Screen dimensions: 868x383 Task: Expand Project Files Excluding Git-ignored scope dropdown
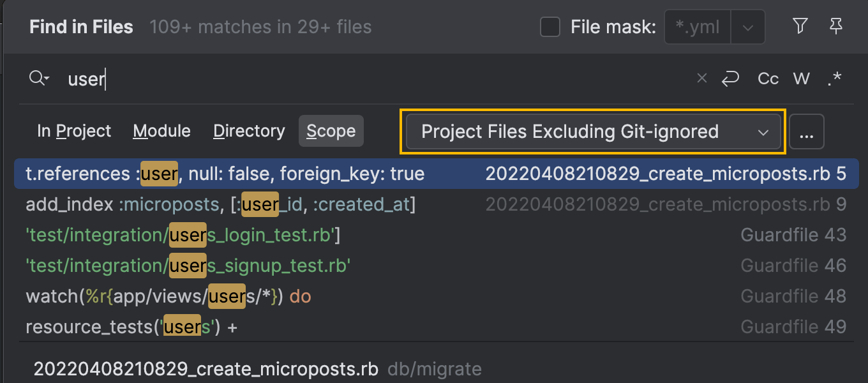[594, 131]
